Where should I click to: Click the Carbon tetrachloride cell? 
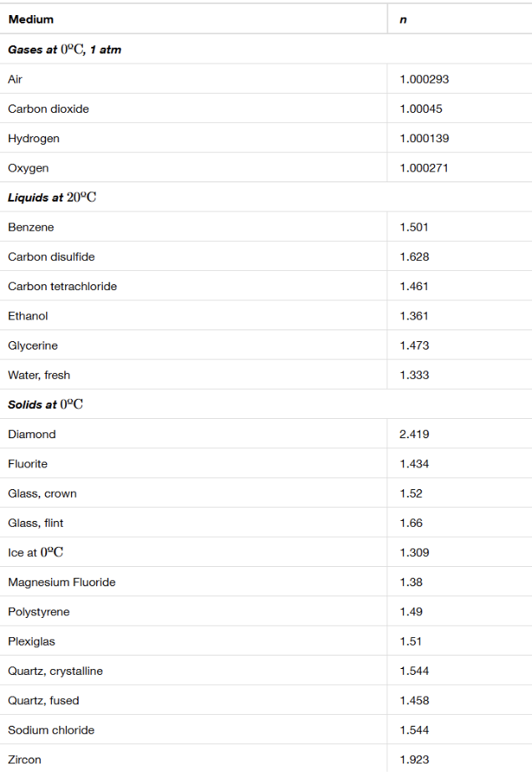pyautogui.click(x=63, y=286)
